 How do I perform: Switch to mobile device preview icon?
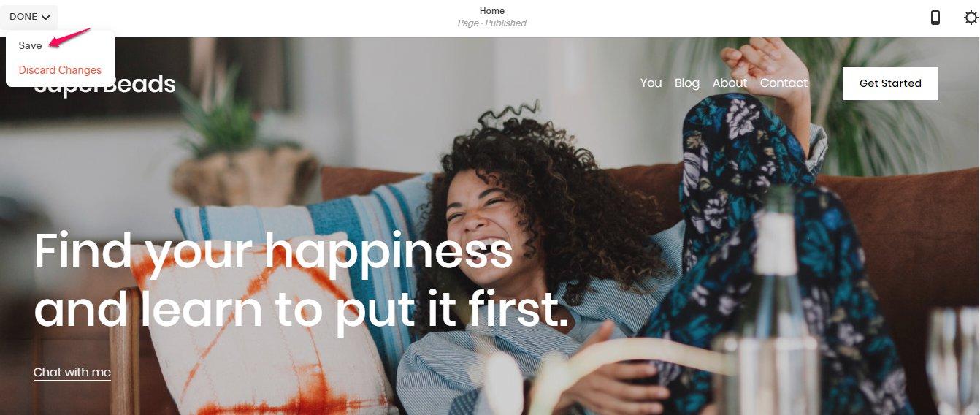935,18
